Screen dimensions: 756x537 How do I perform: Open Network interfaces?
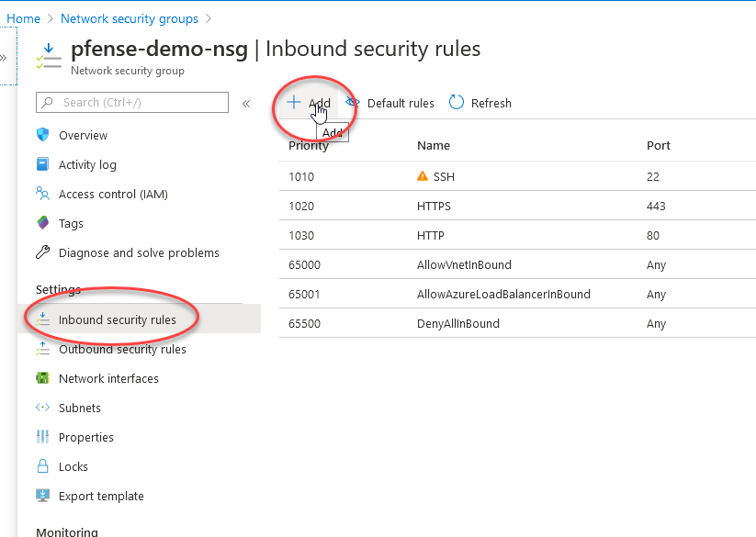pos(108,378)
